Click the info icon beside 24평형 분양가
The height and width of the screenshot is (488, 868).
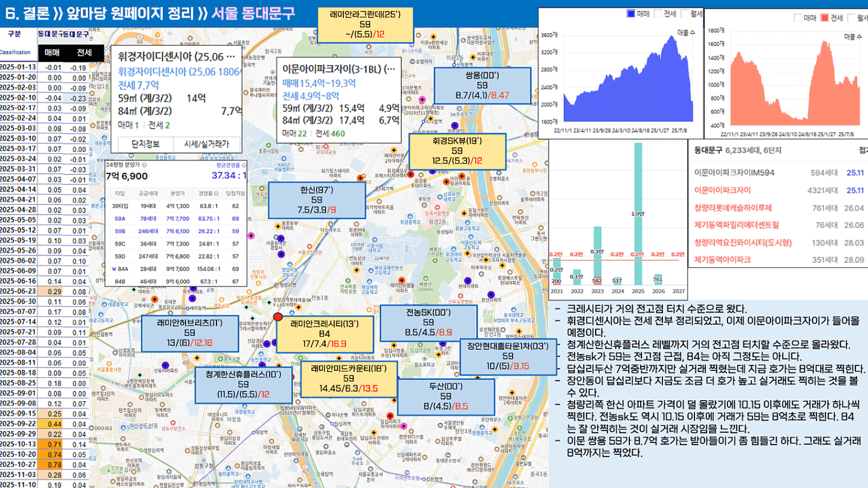144,165
